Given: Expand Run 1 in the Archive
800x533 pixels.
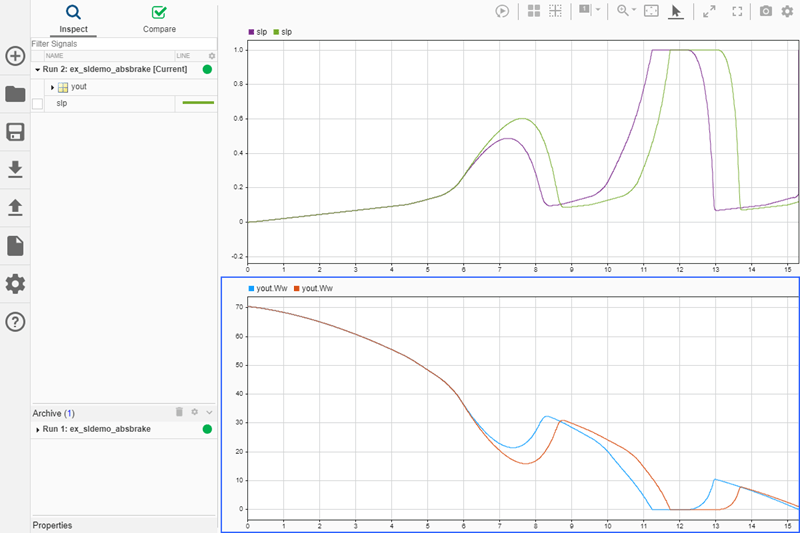Looking at the screenshot, I should pyautogui.click(x=37, y=429).
